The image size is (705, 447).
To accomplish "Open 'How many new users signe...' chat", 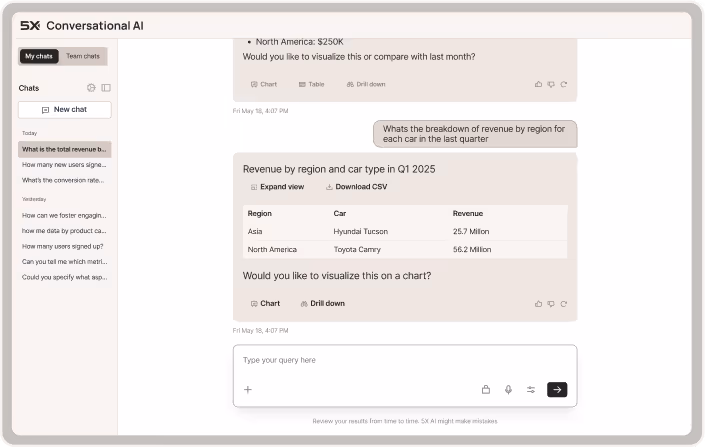I will coord(65,165).
